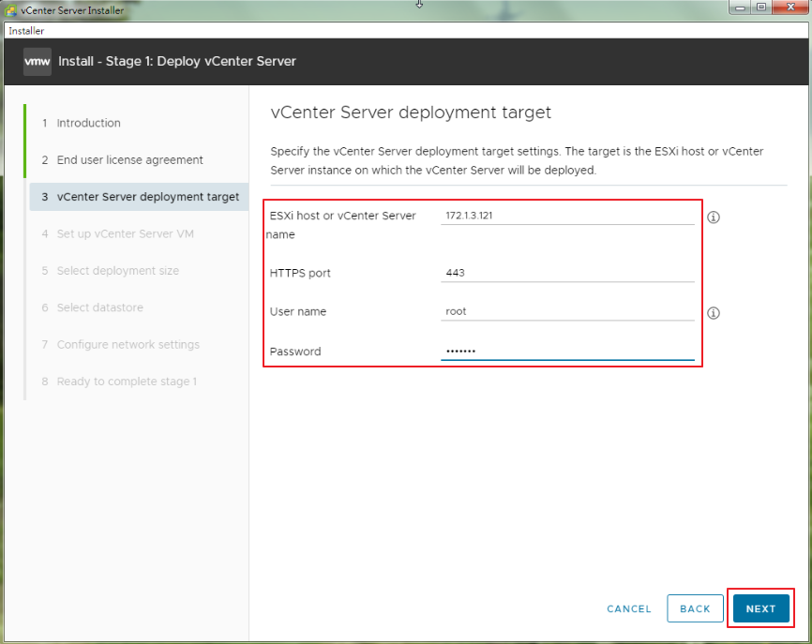Click the BACK button
Viewport: 812px width, 644px height.
coord(695,608)
